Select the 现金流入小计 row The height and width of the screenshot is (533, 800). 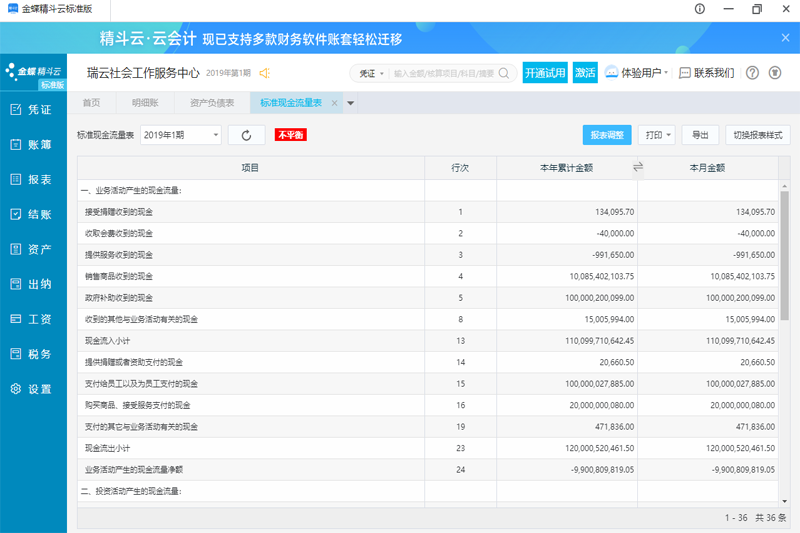click(428, 341)
